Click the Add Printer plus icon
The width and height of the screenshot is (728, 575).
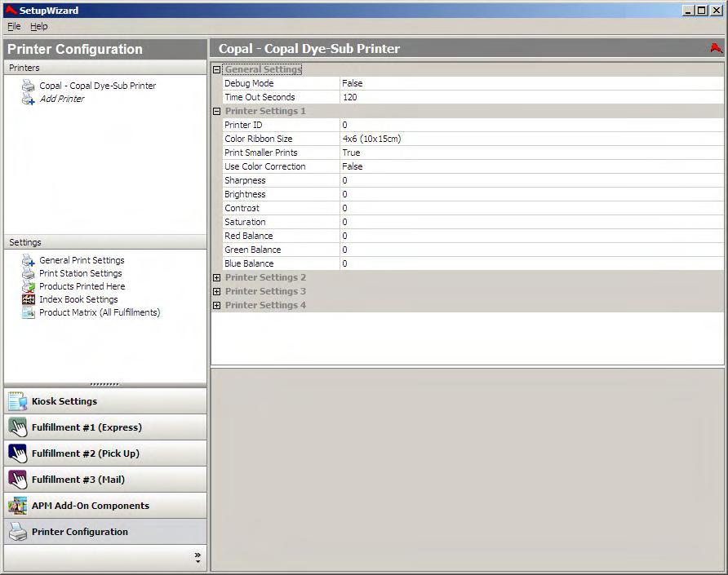[29, 99]
